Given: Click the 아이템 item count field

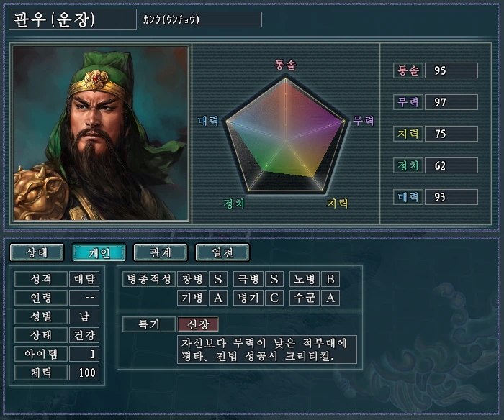Looking at the screenshot, I should click(84, 354).
